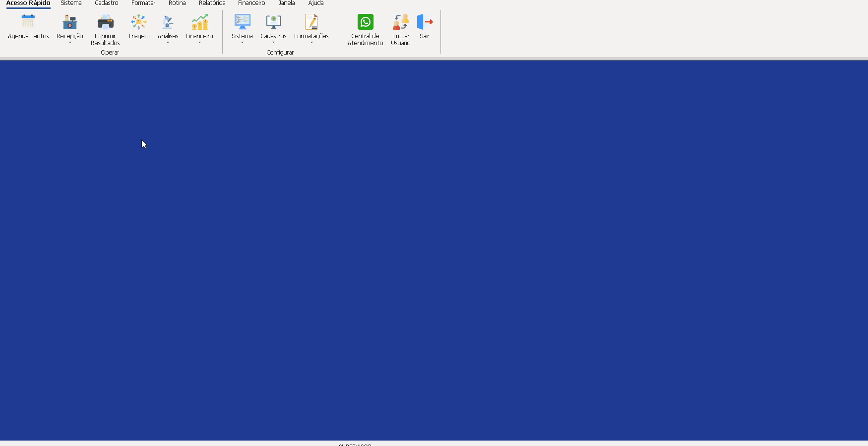868x446 pixels.
Task: Click the Análises microscope icon
Action: [168, 22]
